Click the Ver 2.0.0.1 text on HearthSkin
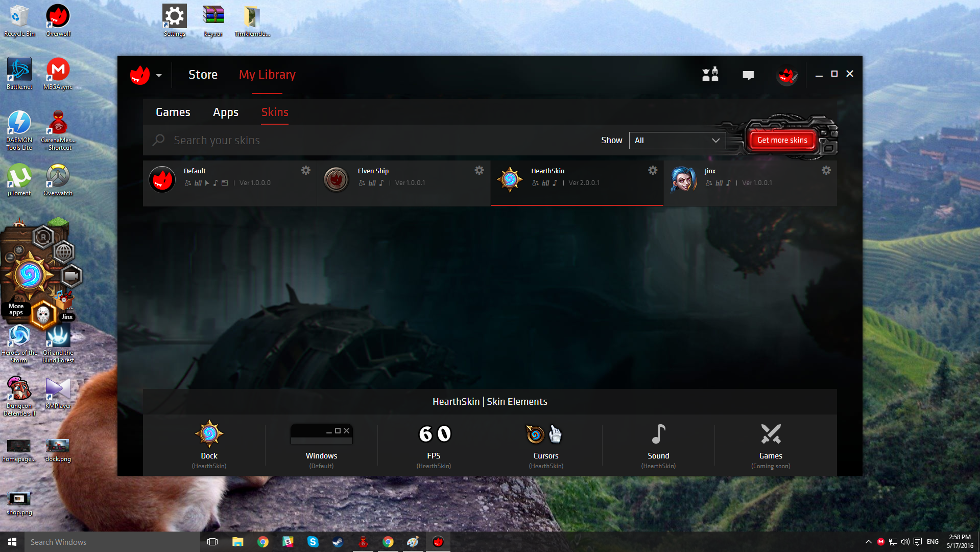 (584, 183)
